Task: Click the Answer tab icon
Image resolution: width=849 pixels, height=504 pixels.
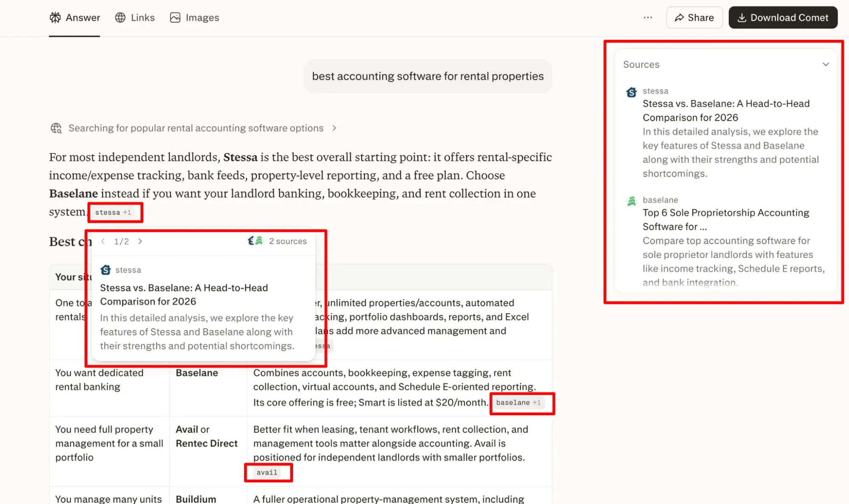Action: pyautogui.click(x=55, y=17)
